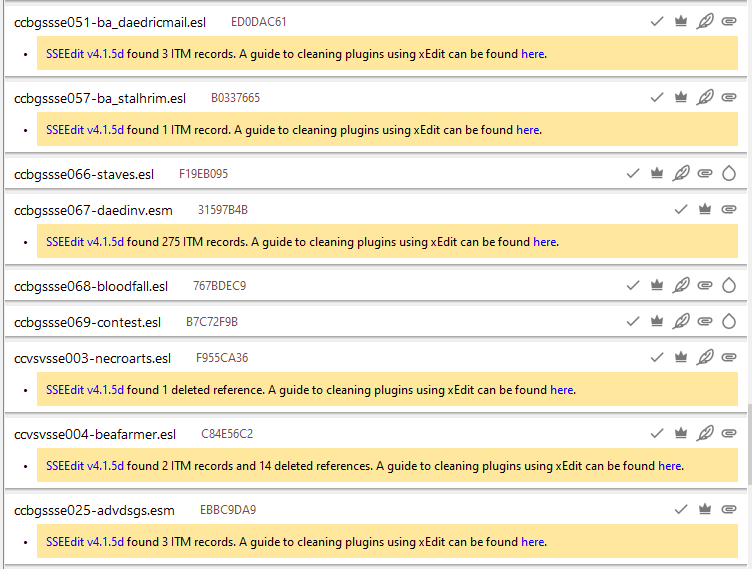Open the 'here' link under ccbgssse025-advdsgs.esm
This screenshot has height=569, width=752.
pos(533,542)
